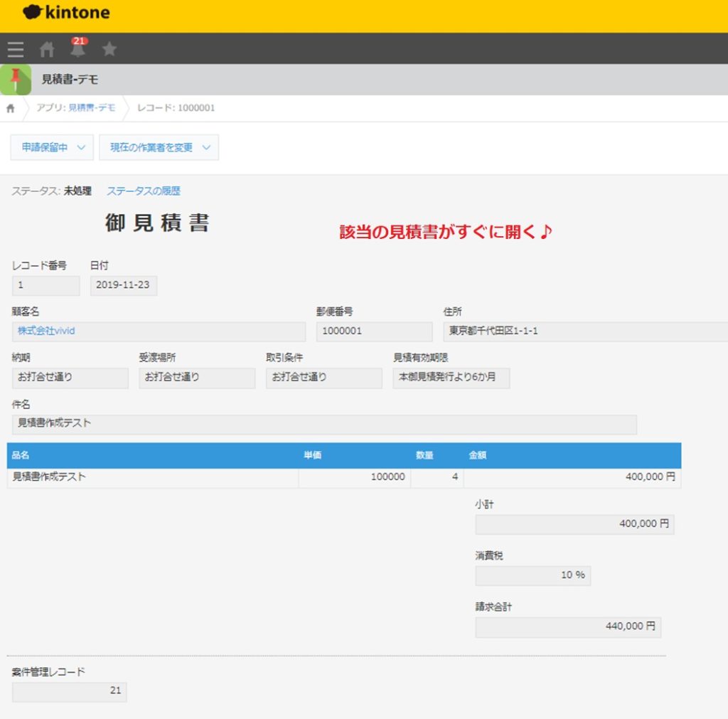Click the breadcrumb home icon
This screenshot has width=728, height=719.
10,107
